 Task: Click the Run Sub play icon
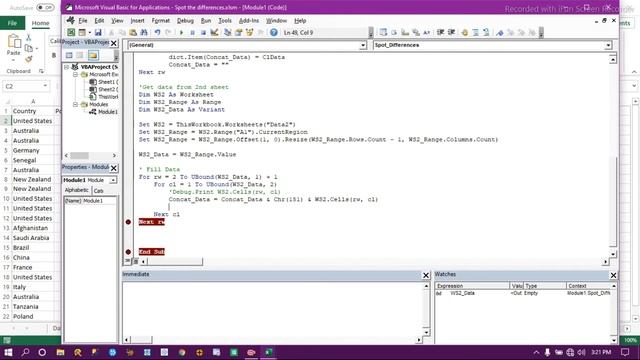(181, 32)
